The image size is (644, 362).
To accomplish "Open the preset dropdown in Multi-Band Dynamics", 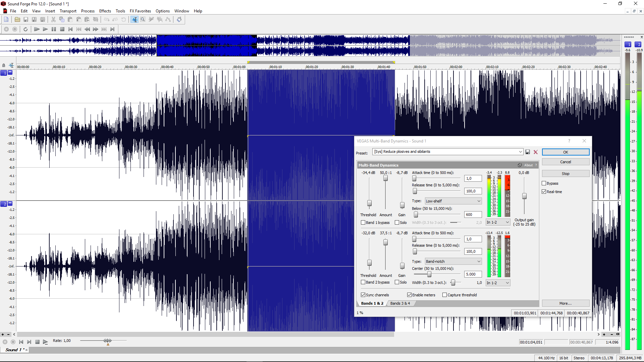I will pyautogui.click(x=520, y=152).
